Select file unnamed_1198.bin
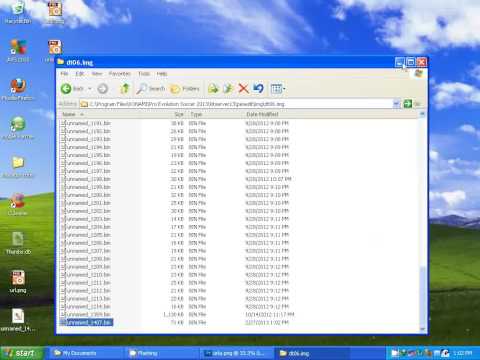 [86, 179]
